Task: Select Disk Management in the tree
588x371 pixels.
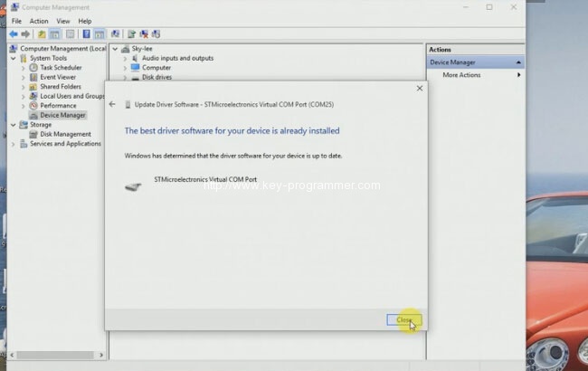Action: point(65,134)
